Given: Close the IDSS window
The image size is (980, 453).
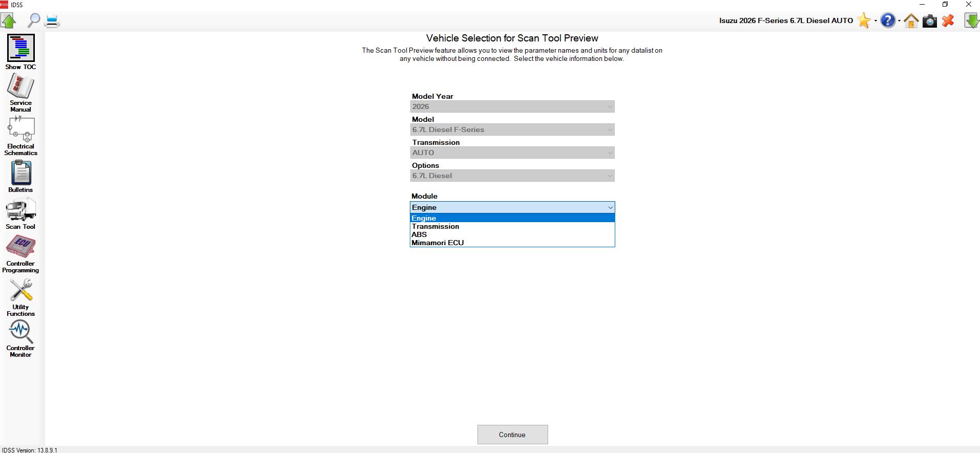Looking at the screenshot, I should [x=968, y=5].
